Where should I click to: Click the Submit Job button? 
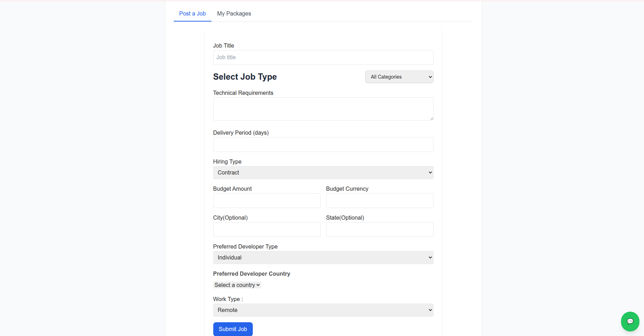(233, 329)
